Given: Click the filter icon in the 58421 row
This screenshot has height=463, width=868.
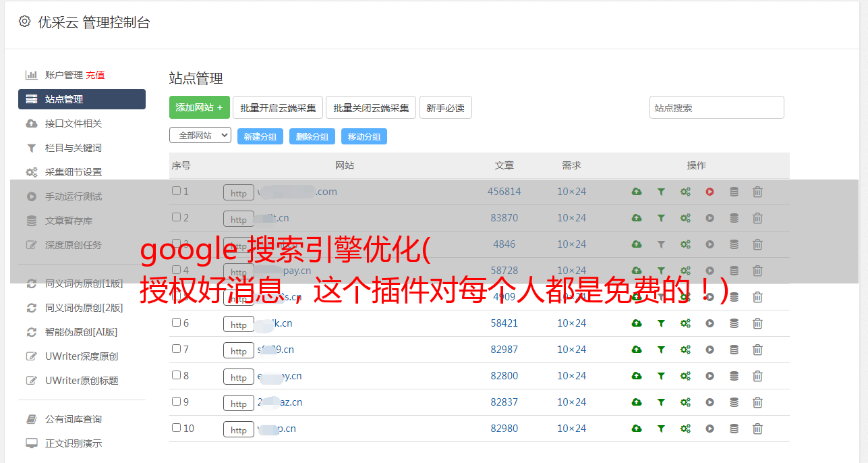Looking at the screenshot, I should coord(661,323).
